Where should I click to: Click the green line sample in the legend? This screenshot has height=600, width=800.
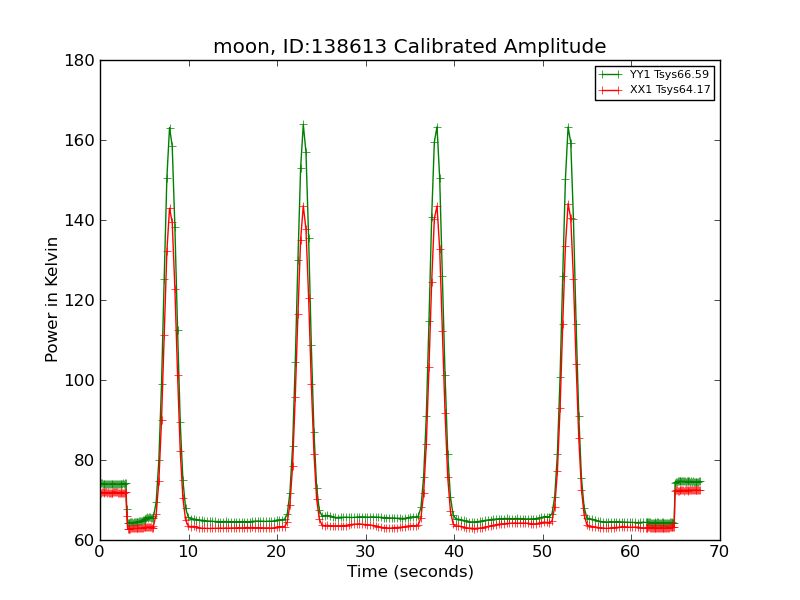coord(611,75)
